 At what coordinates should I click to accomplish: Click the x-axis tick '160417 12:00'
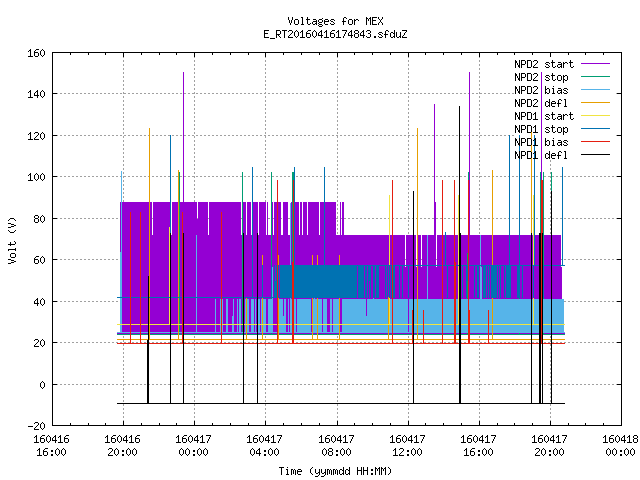tap(407, 446)
